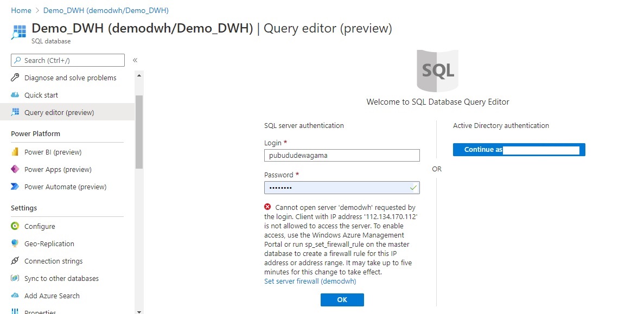644x314 pixels.
Task: Click the OK button
Action: pos(342,300)
